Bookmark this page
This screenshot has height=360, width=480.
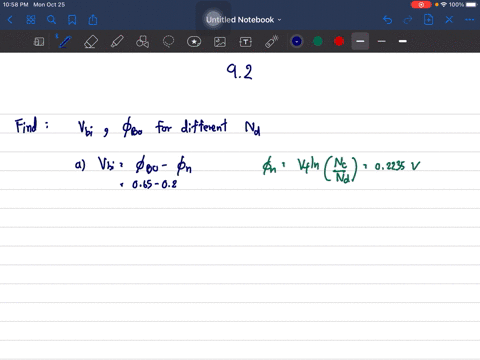[72, 20]
